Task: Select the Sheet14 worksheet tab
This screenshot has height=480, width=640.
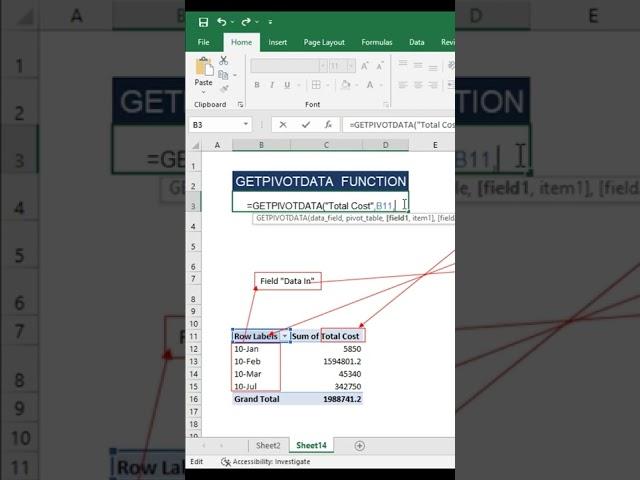Action: point(311,445)
